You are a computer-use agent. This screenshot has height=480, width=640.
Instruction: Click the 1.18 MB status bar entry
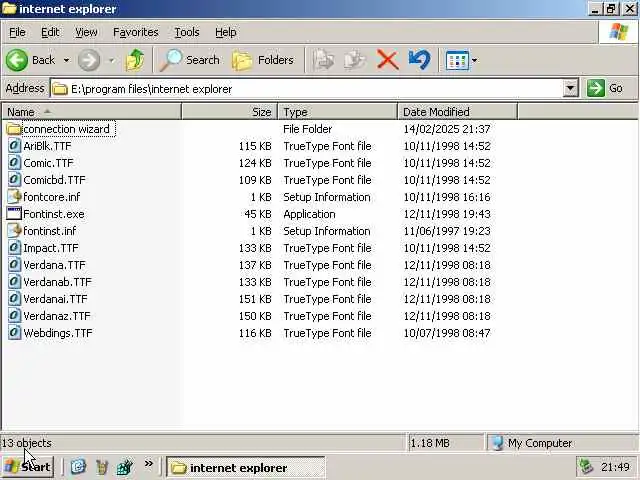[x=430, y=443]
